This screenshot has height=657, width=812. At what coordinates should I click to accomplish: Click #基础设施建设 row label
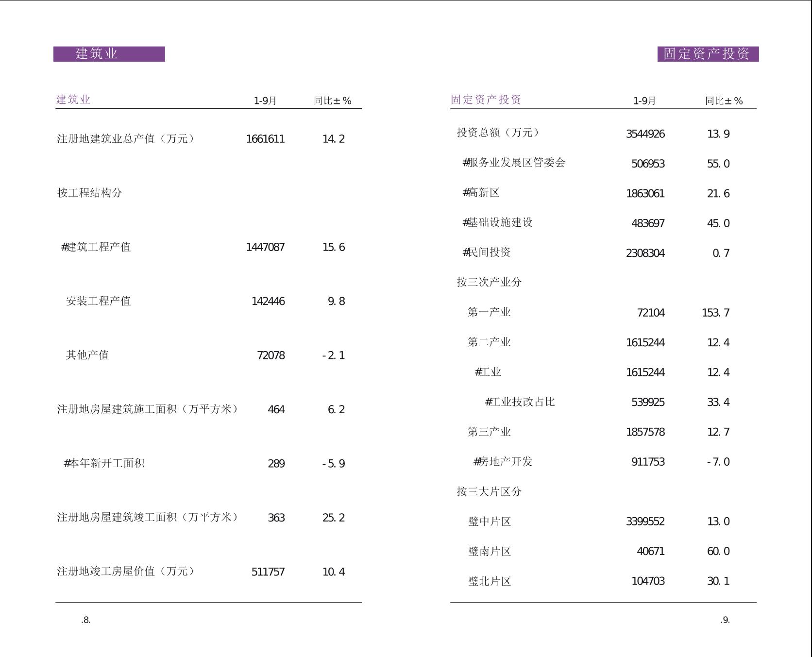(x=497, y=222)
